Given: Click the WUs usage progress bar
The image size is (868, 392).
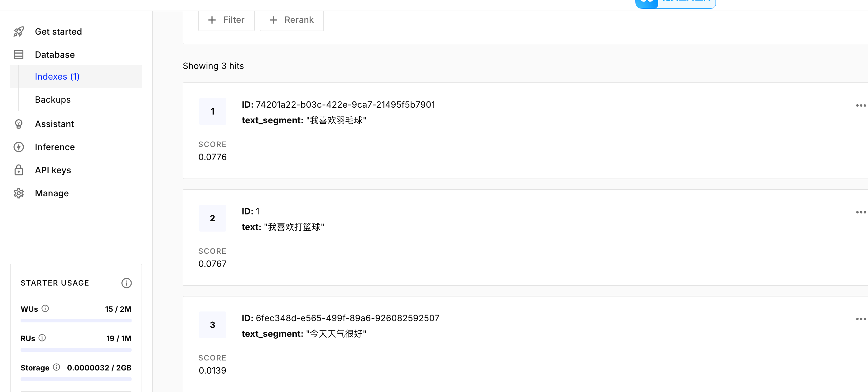Looking at the screenshot, I should click(76, 321).
